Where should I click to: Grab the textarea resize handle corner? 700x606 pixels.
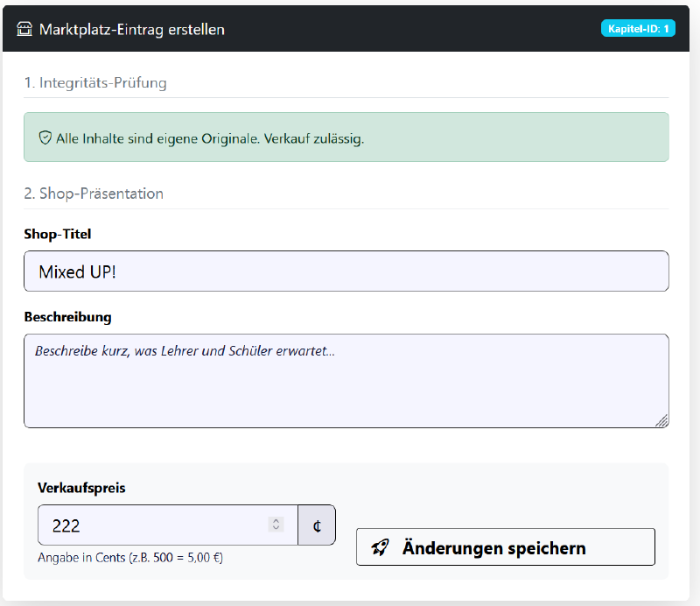click(x=662, y=421)
